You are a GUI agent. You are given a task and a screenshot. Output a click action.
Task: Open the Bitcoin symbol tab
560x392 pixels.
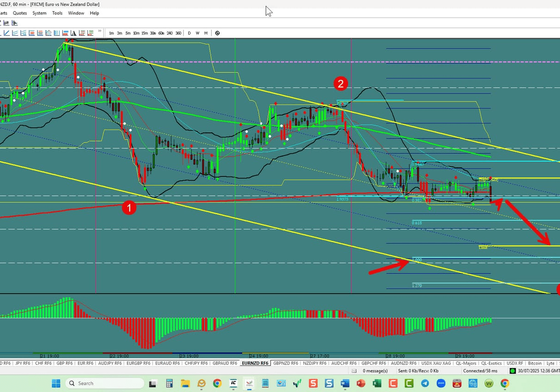click(534, 363)
